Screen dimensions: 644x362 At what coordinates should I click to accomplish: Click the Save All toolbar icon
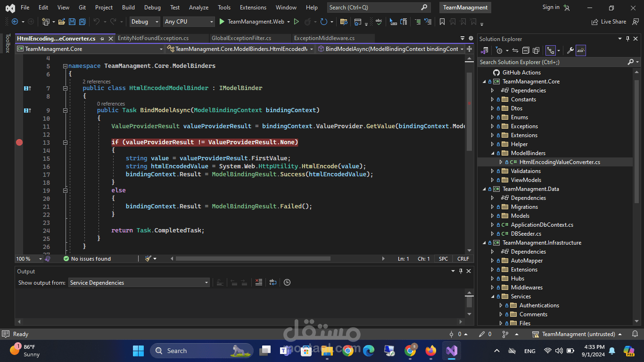pyautogui.click(x=83, y=22)
